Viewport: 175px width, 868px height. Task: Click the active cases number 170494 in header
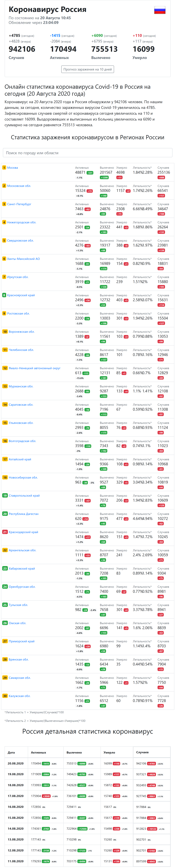[63, 49]
